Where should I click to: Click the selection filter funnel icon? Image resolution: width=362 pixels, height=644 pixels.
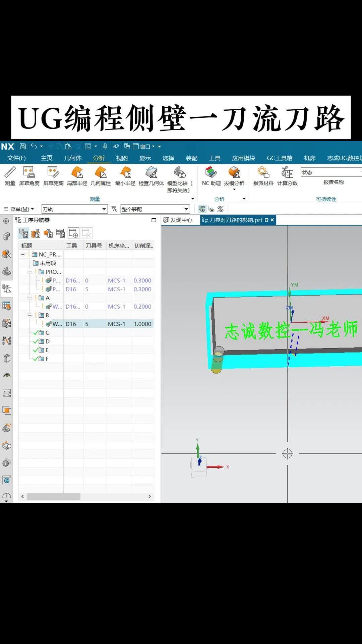coord(114,209)
